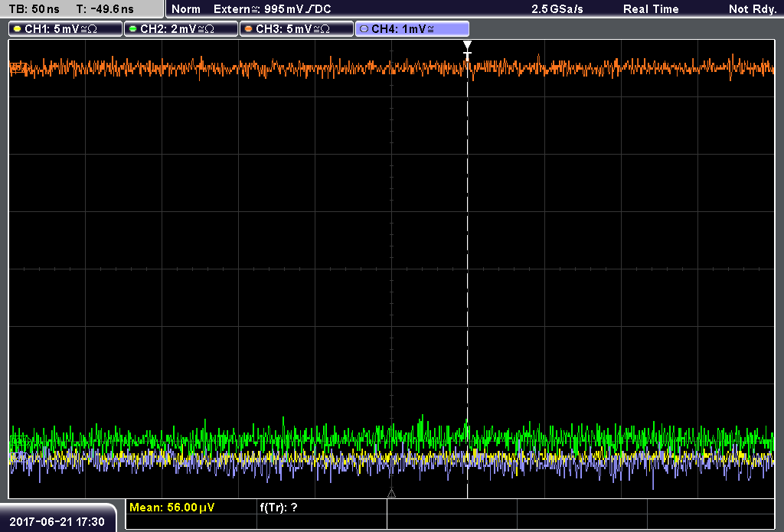
Task: Click the trigger time offset T: -49.6 ns
Action: click(105, 9)
